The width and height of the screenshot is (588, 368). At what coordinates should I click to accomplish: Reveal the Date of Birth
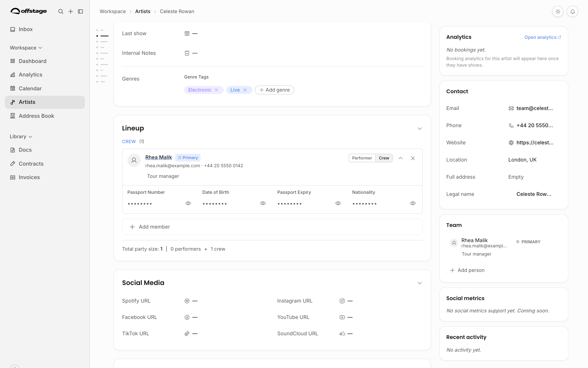pyautogui.click(x=263, y=203)
